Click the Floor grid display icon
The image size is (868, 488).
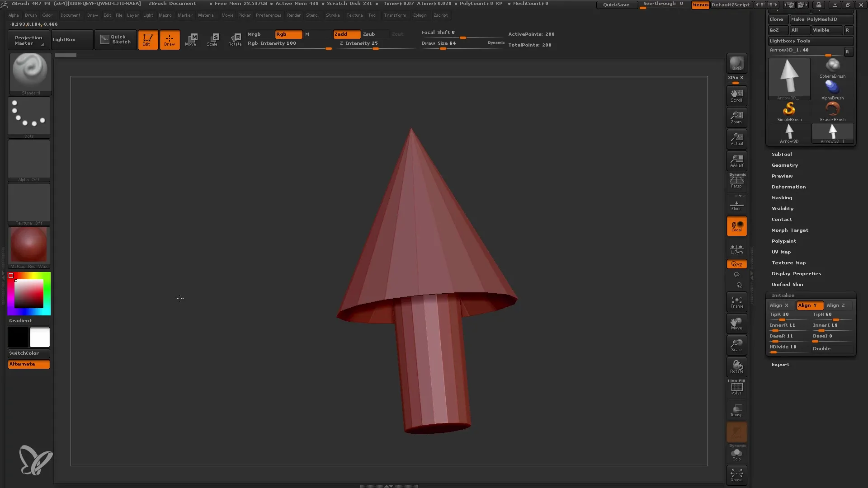tap(736, 204)
